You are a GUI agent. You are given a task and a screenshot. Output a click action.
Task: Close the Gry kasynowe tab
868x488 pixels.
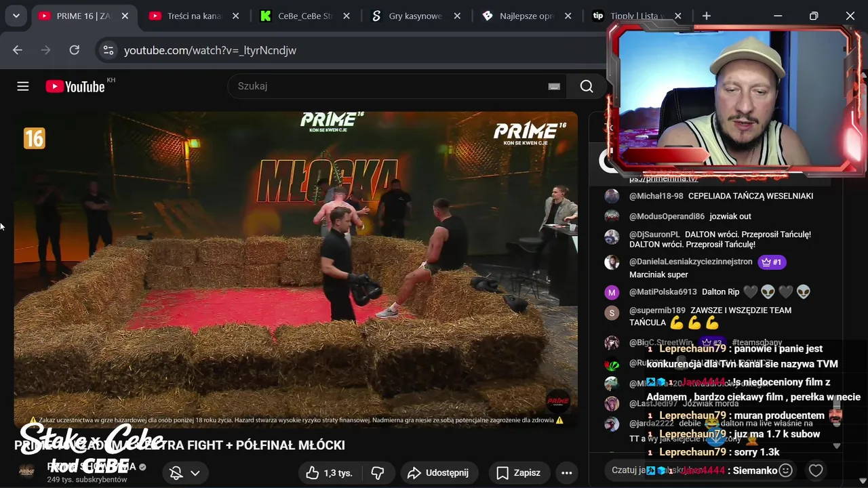point(457,16)
